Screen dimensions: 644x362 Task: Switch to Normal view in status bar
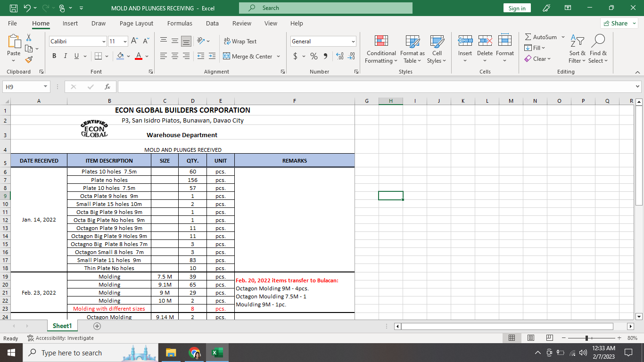point(512,338)
